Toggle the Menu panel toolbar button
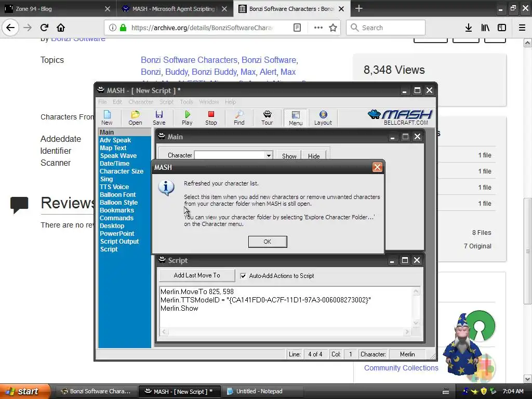Viewport: 532px width, 399px height. tap(296, 118)
